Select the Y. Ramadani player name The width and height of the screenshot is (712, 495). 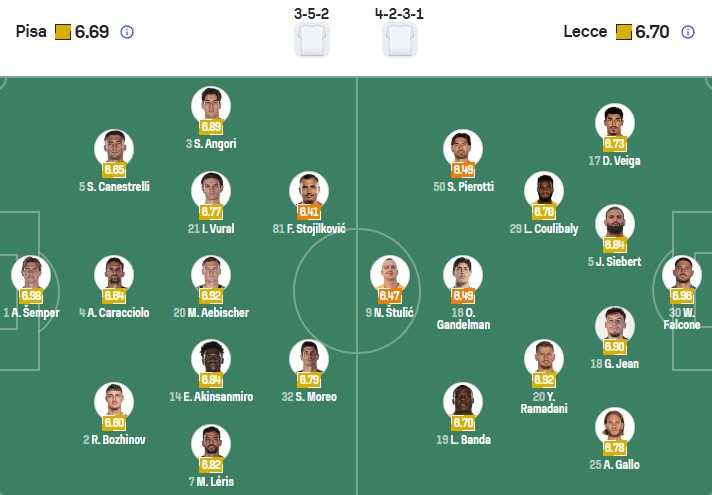pos(544,403)
